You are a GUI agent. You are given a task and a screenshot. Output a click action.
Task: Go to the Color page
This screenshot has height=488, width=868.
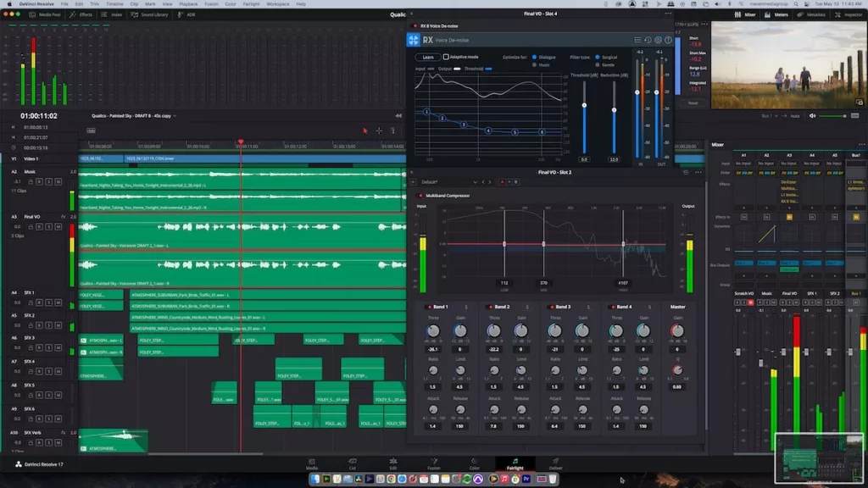[x=475, y=463]
